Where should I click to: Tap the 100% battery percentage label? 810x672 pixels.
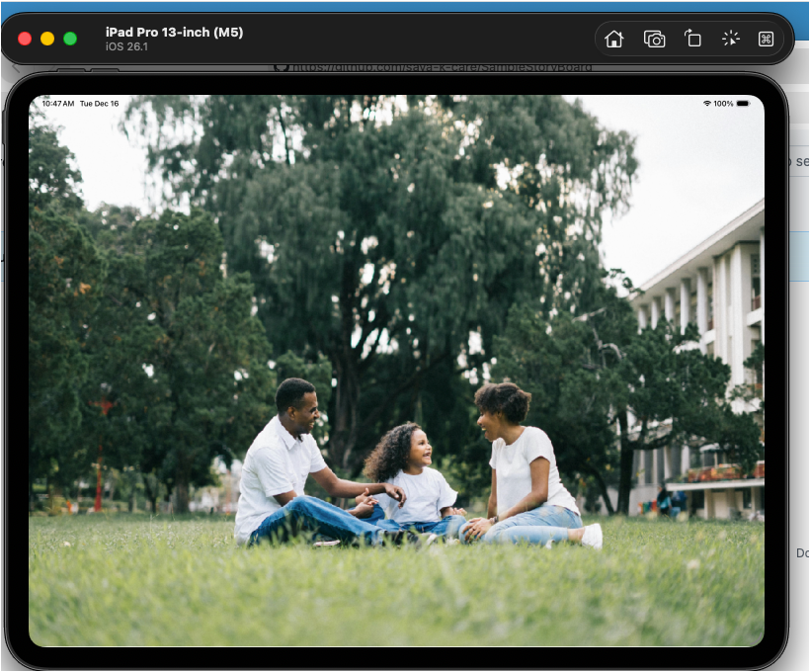[x=724, y=103]
